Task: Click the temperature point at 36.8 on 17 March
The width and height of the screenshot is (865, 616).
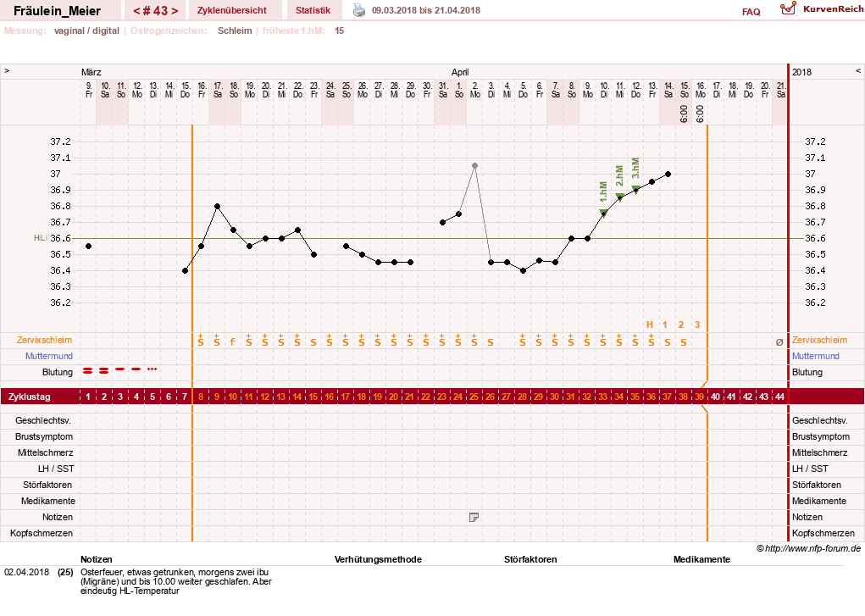Action: tap(218, 207)
